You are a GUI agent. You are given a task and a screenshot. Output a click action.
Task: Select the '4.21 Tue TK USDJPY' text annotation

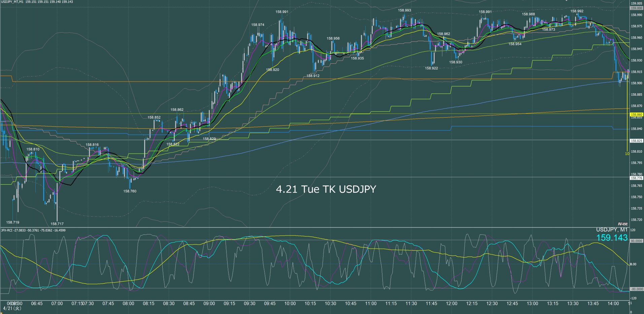coord(326,189)
